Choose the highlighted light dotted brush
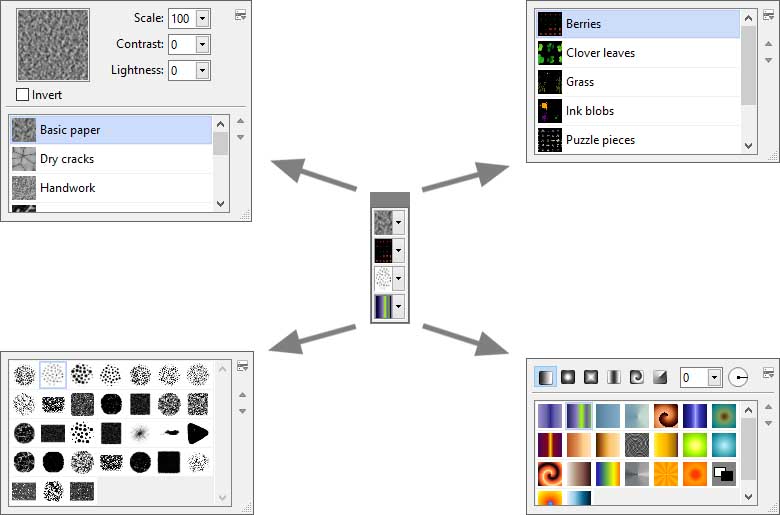The height and width of the screenshot is (515, 780). [x=53, y=375]
